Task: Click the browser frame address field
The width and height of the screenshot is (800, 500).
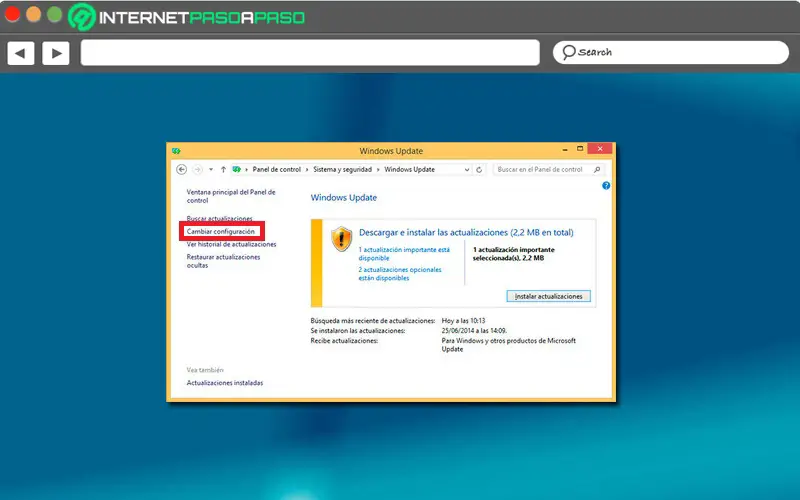Action: 310,53
